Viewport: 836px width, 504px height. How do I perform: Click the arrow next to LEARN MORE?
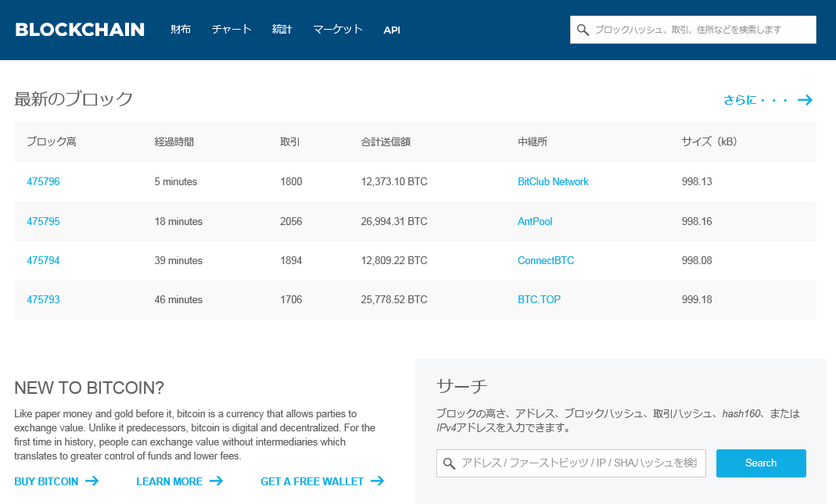216,481
